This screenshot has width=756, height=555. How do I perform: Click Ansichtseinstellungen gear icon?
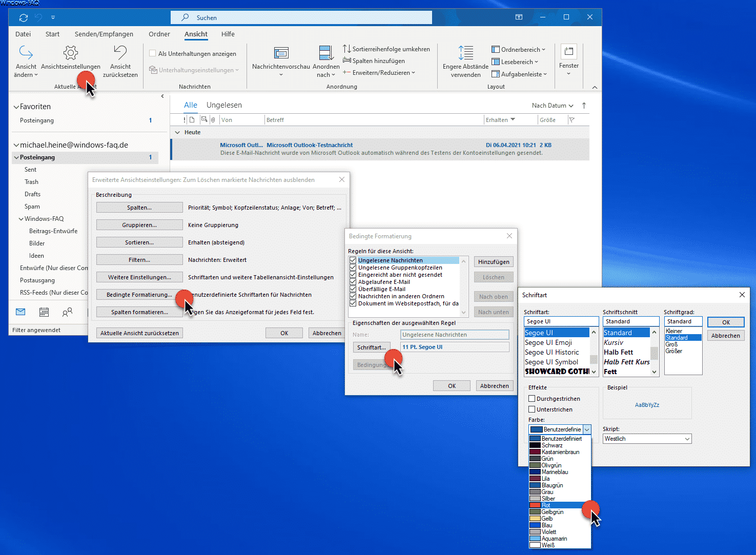pyautogui.click(x=71, y=53)
